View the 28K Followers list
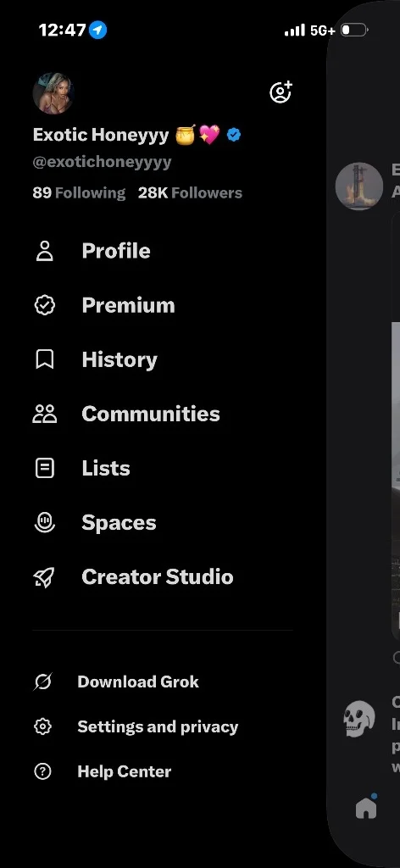Image resolution: width=400 pixels, height=868 pixels. pos(191,192)
